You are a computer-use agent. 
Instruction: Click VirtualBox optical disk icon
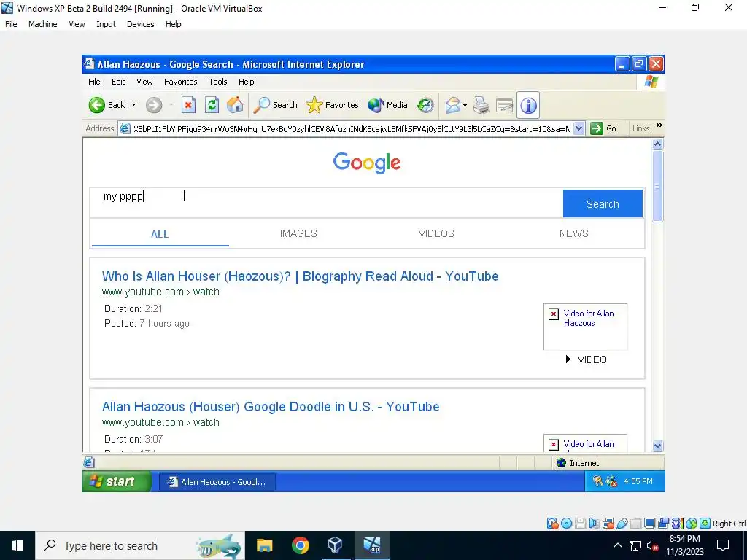click(566, 524)
